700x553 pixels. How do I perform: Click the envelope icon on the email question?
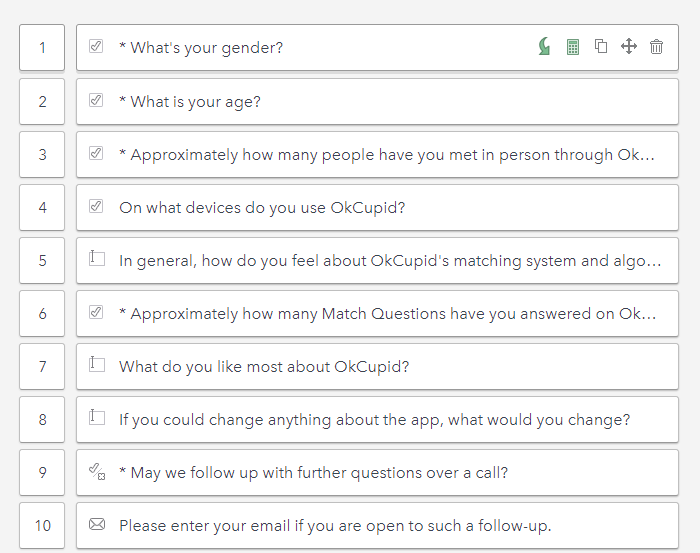point(97,524)
